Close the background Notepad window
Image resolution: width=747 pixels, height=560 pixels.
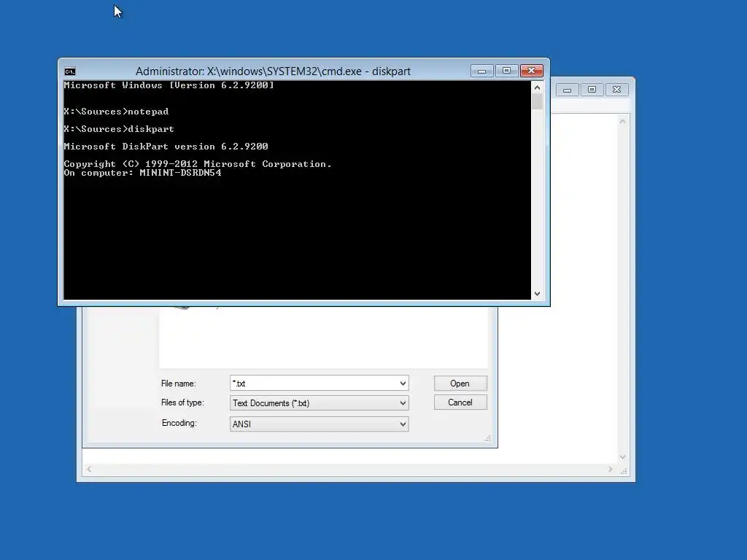click(616, 90)
